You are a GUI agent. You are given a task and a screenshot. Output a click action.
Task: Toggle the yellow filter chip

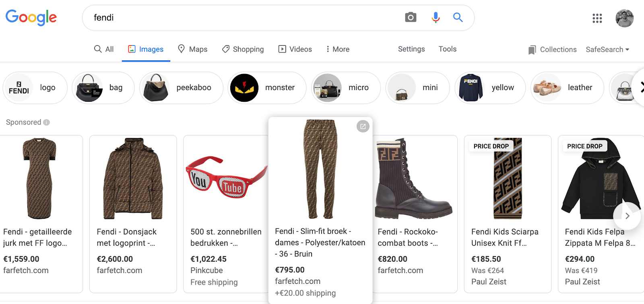tap(489, 88)
